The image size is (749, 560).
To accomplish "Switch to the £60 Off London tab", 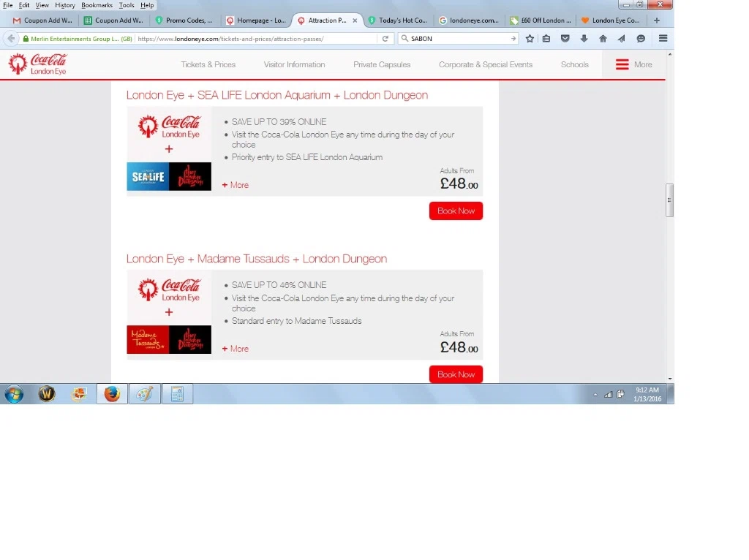I will [541, 20].
